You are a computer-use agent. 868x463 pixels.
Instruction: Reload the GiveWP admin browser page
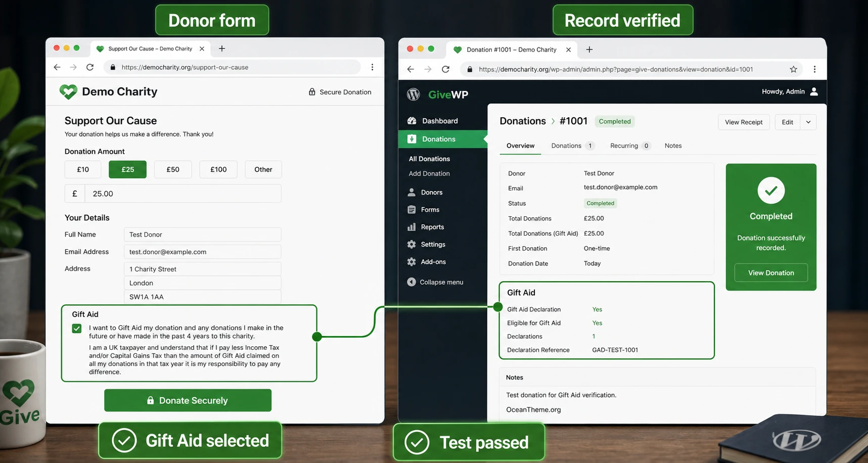pyautogui.click(x=445, y=69)
